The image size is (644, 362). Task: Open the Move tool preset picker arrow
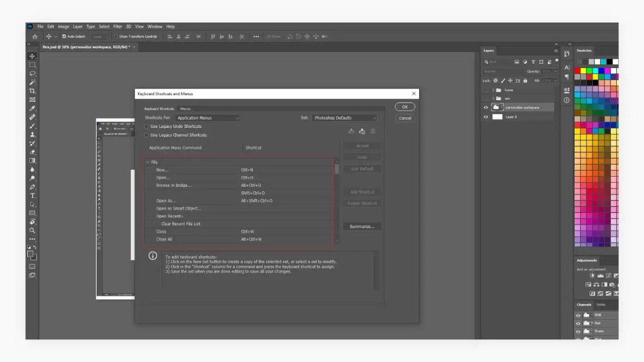(56, 37)
